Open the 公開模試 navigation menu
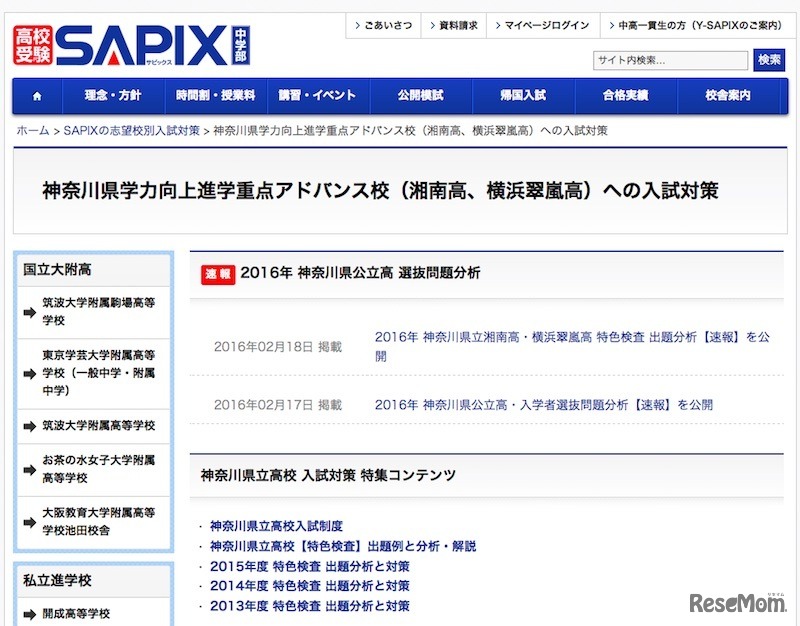The width and height of the screenshot is (800, 626). 421,95
